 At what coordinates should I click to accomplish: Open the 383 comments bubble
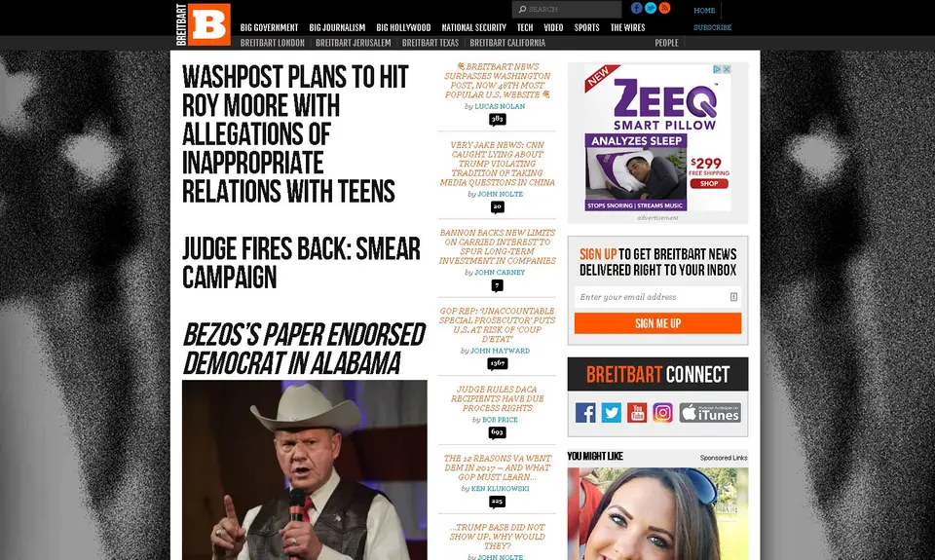(x=498, y=119)
